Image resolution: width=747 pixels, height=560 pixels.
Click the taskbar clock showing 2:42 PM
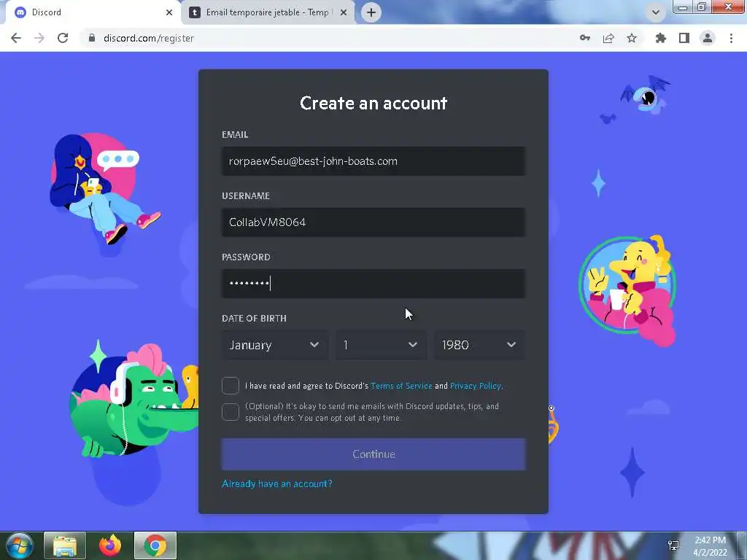point(711,546)
